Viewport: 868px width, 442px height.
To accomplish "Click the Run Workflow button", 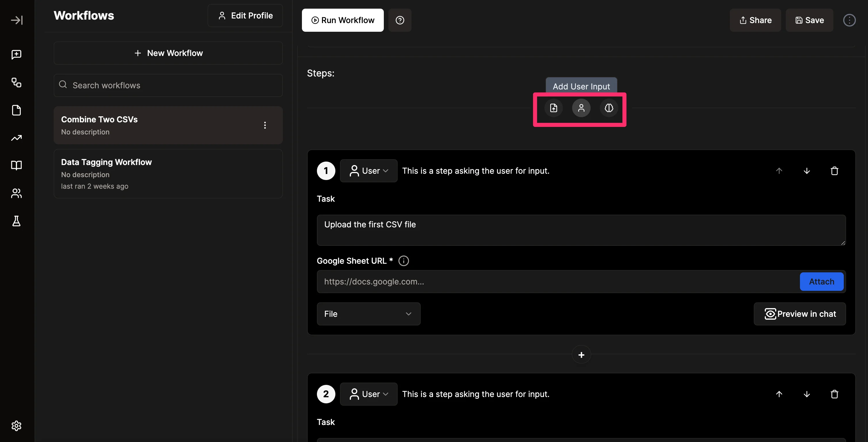I will point(342,20).
